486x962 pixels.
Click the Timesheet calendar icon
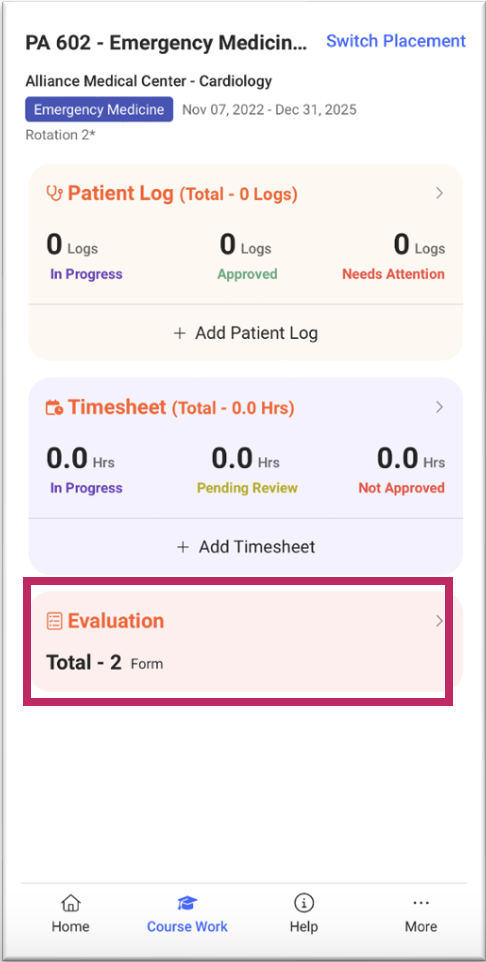[x=55, y=407]
